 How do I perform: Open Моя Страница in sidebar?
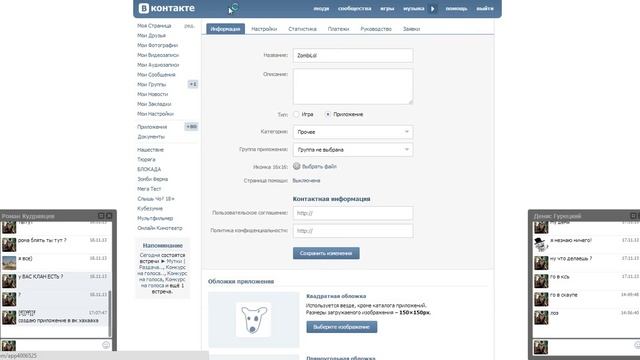point(154,26)
